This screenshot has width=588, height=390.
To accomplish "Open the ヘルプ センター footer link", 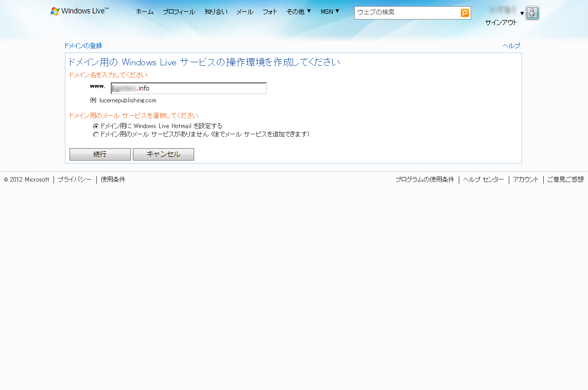I will point(483,180).
